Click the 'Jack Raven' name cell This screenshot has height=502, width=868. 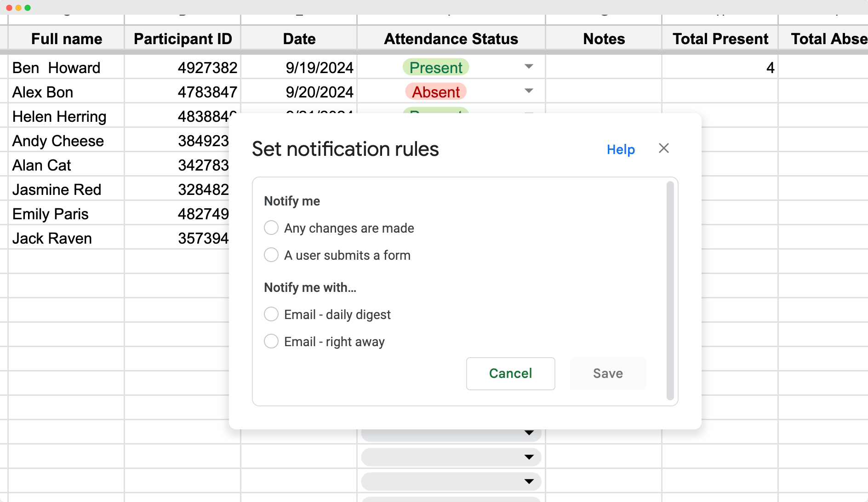tap(66, 238)
